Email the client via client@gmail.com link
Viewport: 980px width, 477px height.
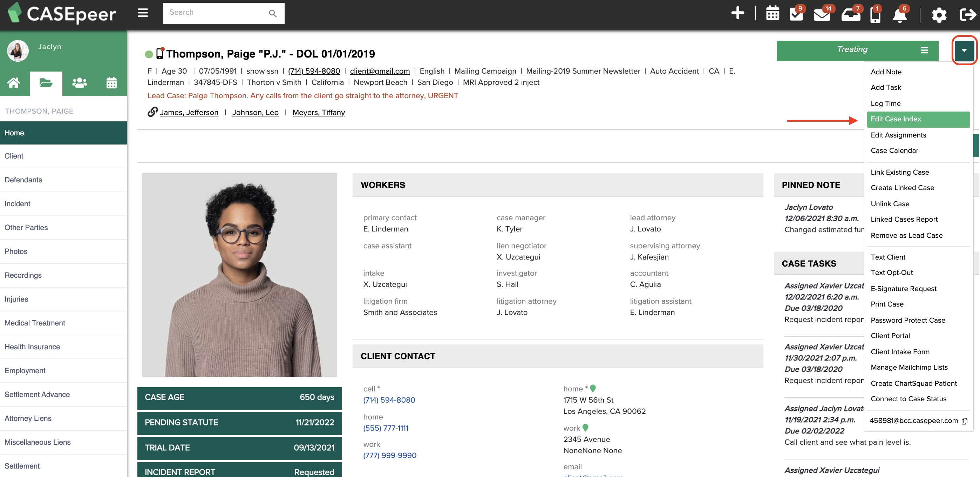tap(379, 71)
